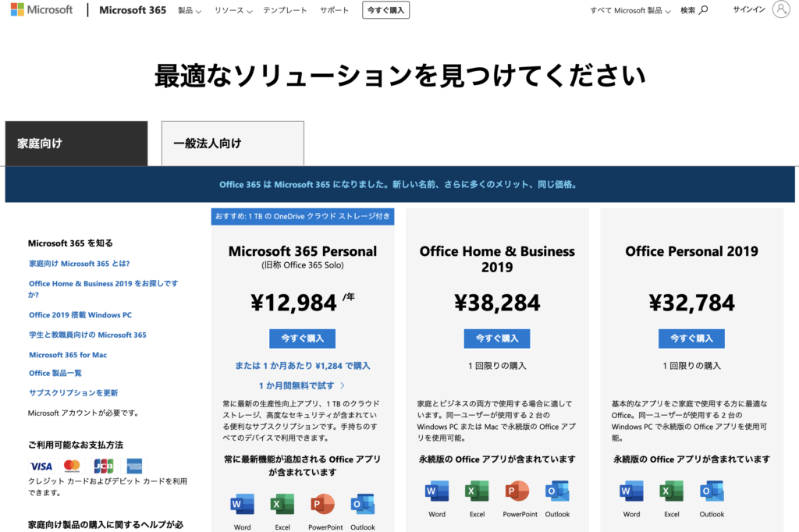Buy Microsoft 365 Personal with 今すぐ購入

[x=302, y=339]
